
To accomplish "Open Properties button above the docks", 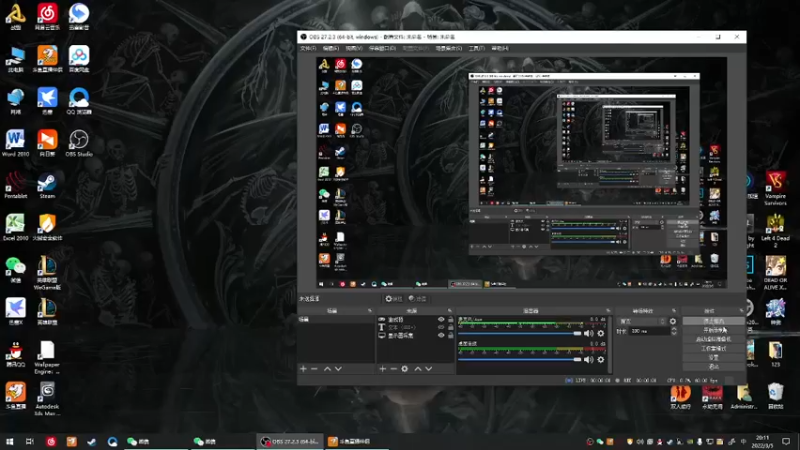I will [x=393, y=298].
